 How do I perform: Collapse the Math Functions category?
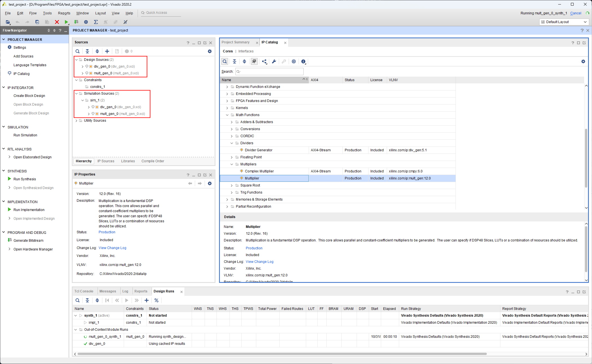pos(227,115)
